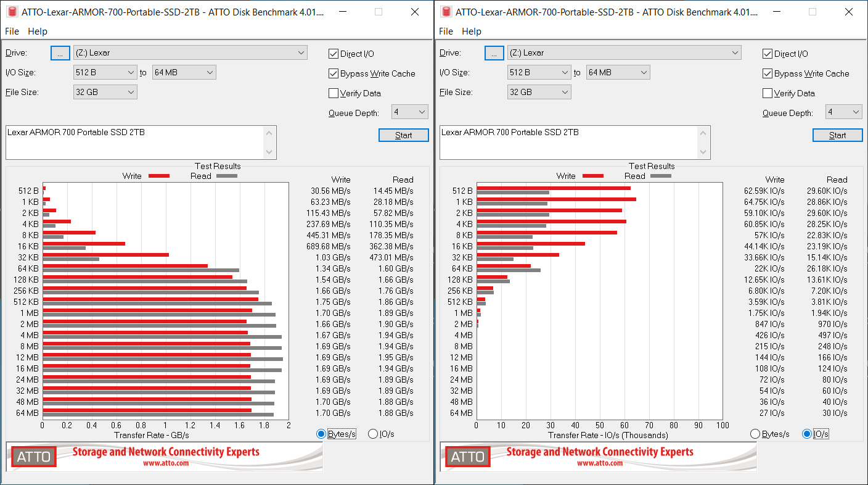This screenshot has width=868, height=485.
Task: Click the browse drive '...' button in left window
Action: [x=60, y=53]
